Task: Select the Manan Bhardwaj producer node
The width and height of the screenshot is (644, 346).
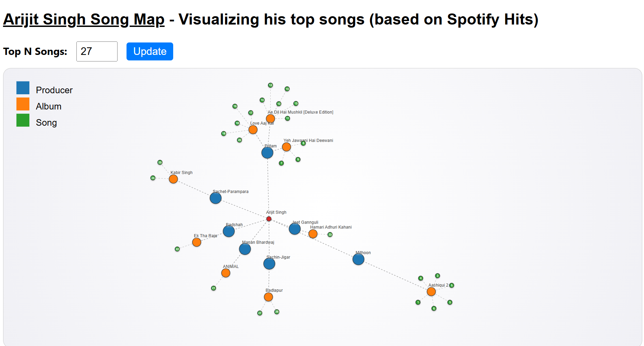Action: point(245,249)
